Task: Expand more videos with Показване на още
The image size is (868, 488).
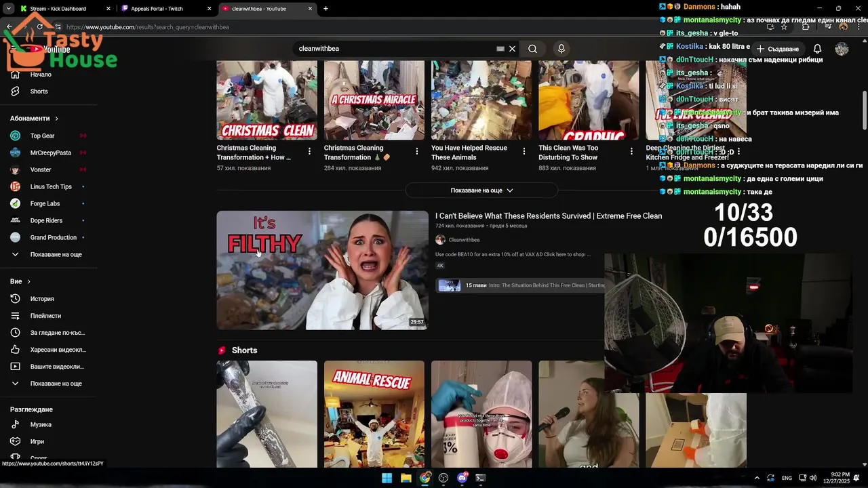Action: point(481,190)
